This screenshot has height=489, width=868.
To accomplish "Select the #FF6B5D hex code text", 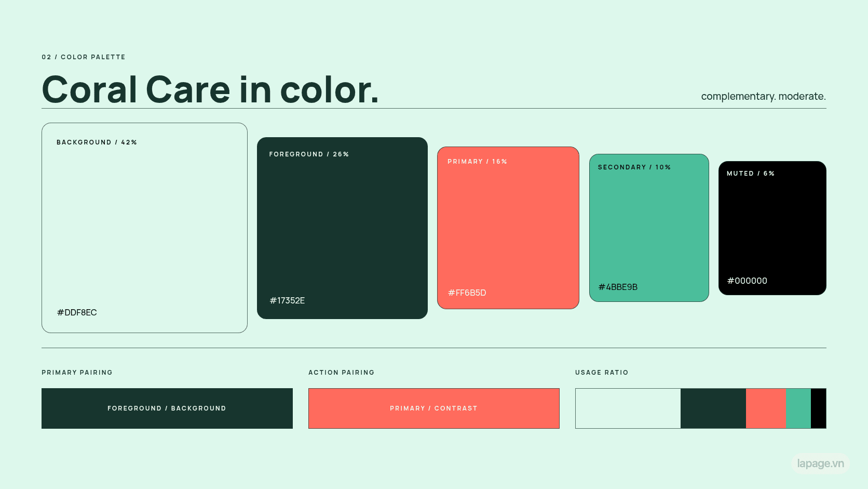I will pyautogui.click(x=467, y=293).
